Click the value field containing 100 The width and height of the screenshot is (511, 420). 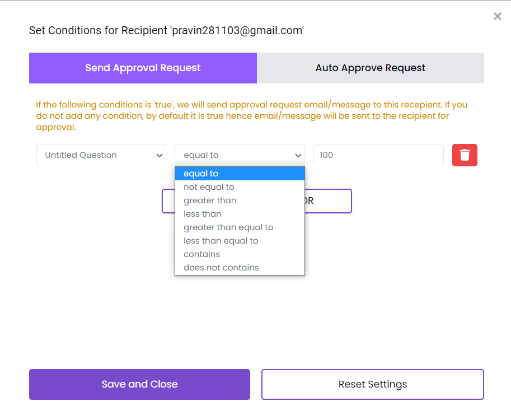click(378, 155)
